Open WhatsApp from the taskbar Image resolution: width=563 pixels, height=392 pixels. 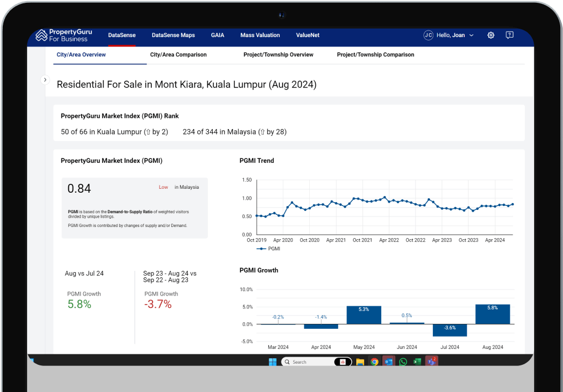403,362
